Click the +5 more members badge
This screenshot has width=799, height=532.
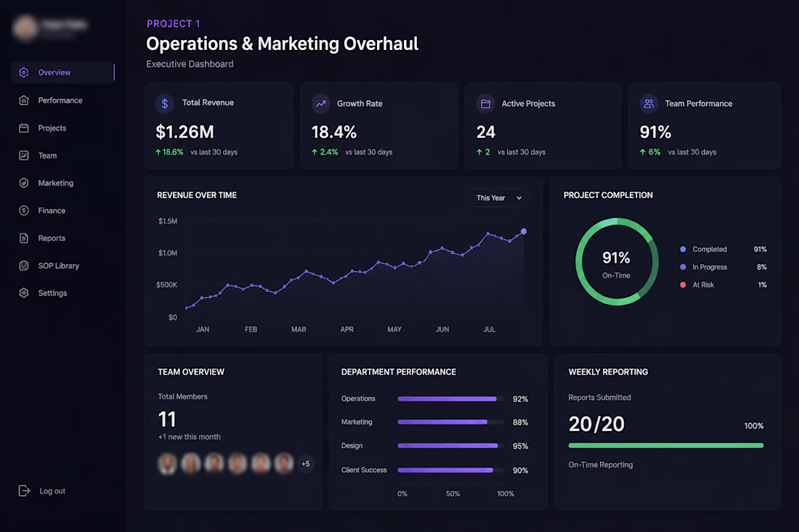tap(305, 464)
